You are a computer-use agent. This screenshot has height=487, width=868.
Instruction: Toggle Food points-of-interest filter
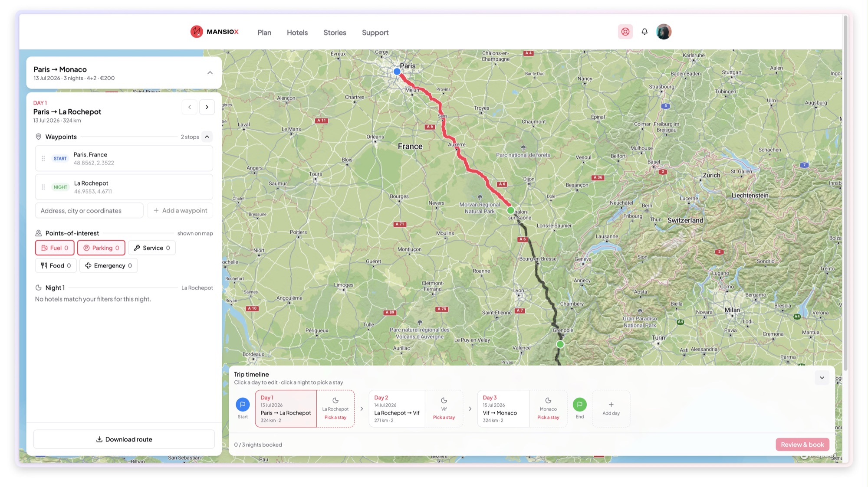56,266
